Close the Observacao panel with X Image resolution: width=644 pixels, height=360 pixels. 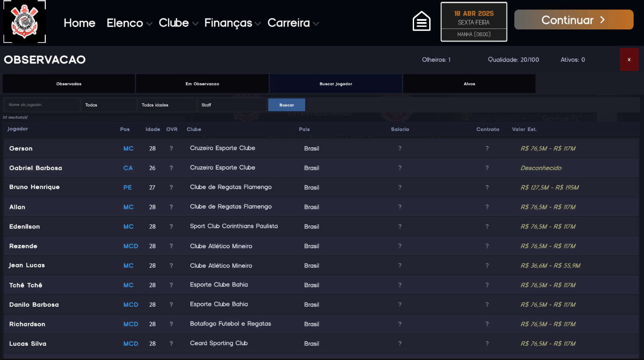[629, 60]
